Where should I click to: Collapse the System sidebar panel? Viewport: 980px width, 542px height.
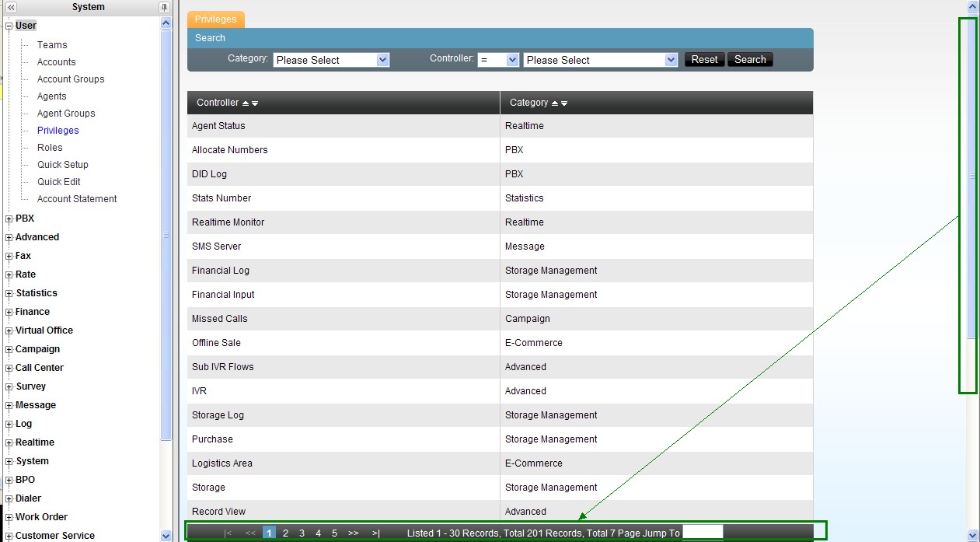pos(11,7)
